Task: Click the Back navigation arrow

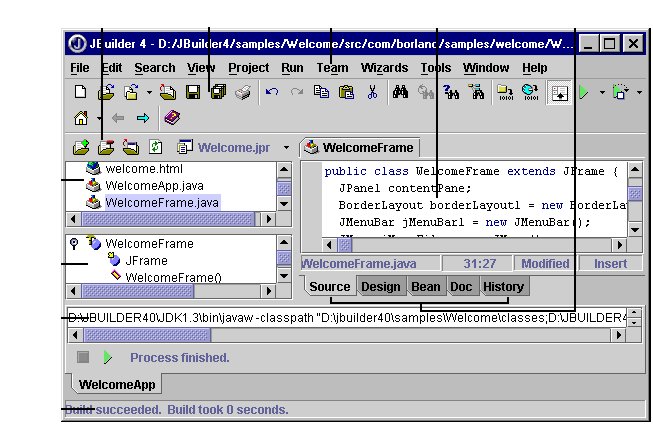Action: [118, 118]
